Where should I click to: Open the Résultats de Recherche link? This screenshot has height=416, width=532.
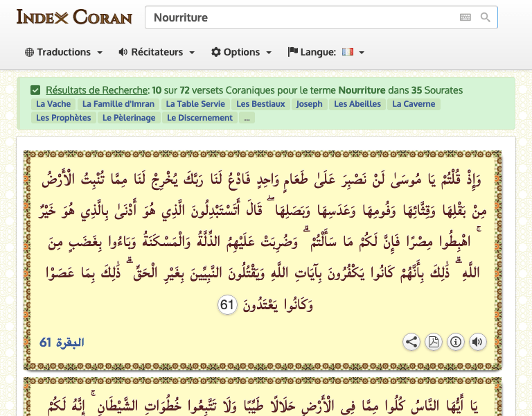[97, 90]
